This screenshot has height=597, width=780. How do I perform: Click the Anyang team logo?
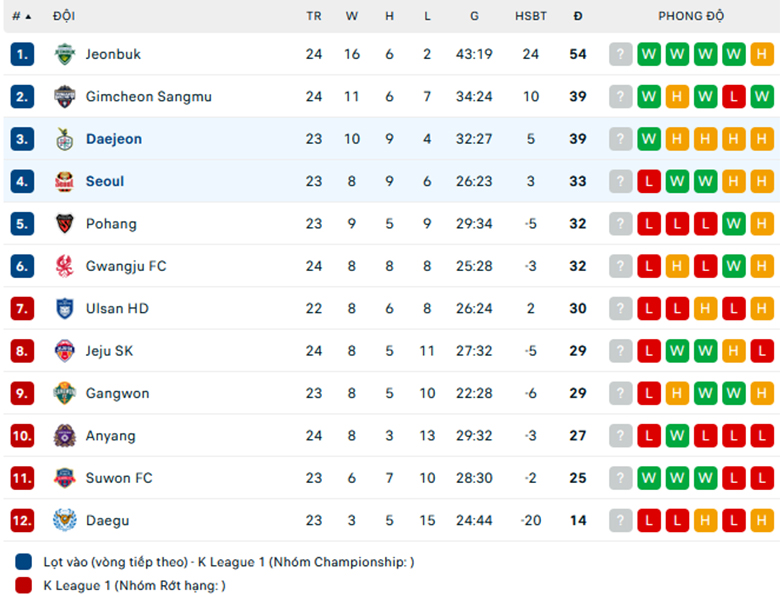65,436
